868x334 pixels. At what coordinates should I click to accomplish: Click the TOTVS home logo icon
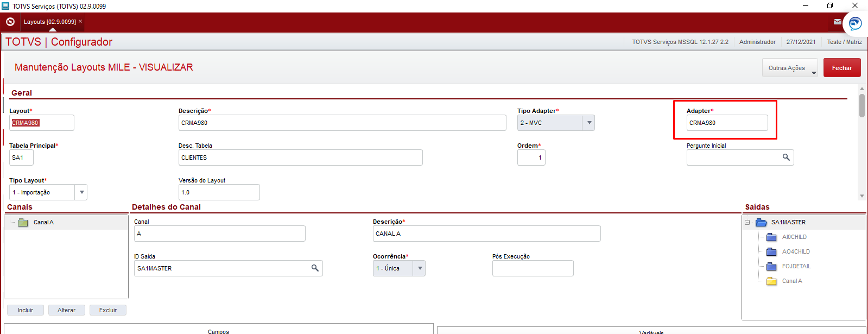[x=10, y=22]
